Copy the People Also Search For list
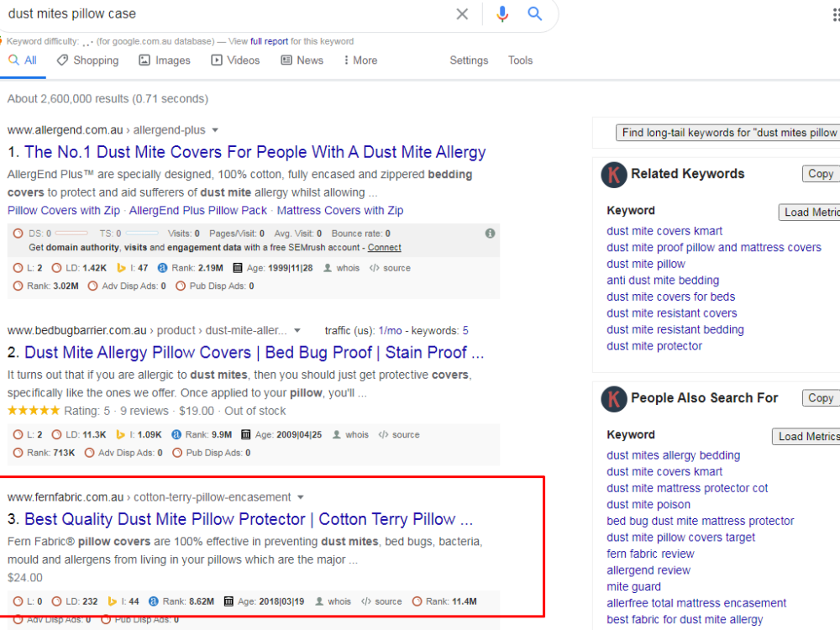This screenshot has width=840, height=630. pyautogui.click(x=821, y=398)
